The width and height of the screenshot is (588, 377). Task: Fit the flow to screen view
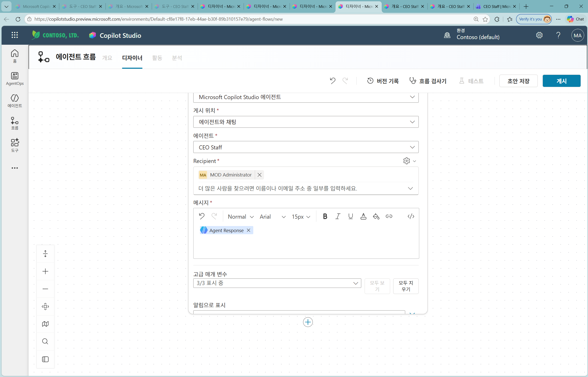point(45,307)
